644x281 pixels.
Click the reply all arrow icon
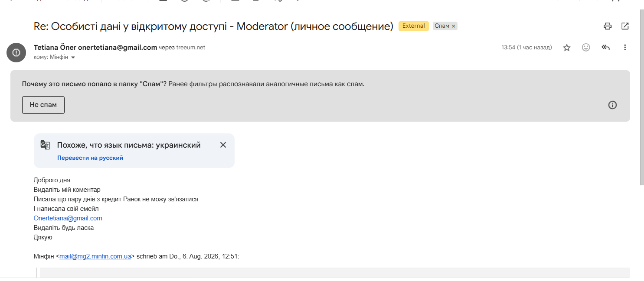click(606, 48)
